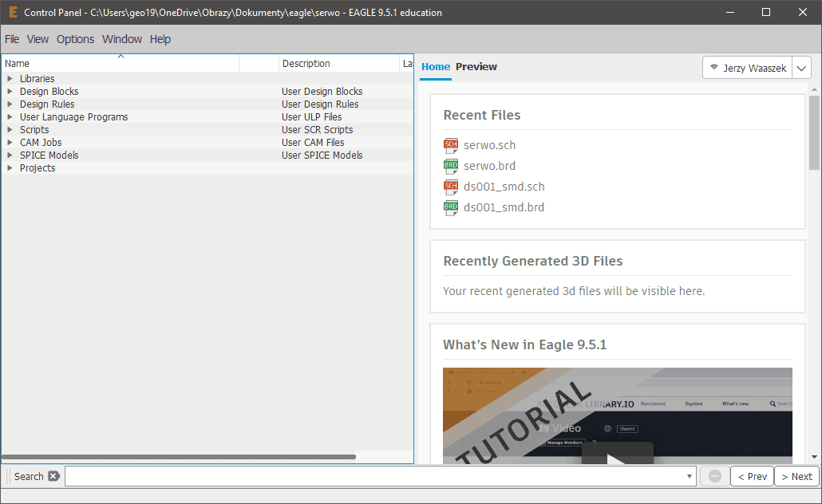Open the Options menu

tap(75, 39)
